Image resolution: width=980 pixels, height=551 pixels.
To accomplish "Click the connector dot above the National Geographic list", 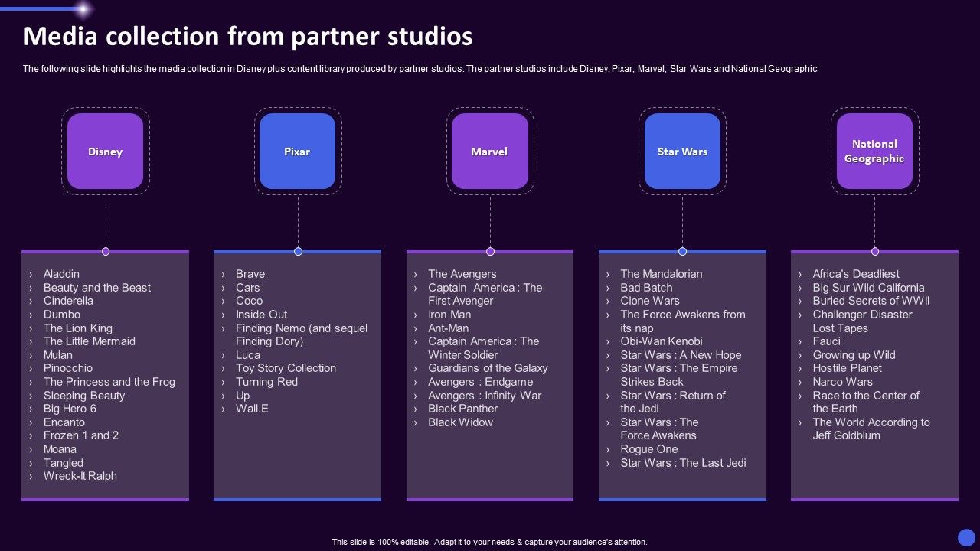I will [x=874, y=252].
